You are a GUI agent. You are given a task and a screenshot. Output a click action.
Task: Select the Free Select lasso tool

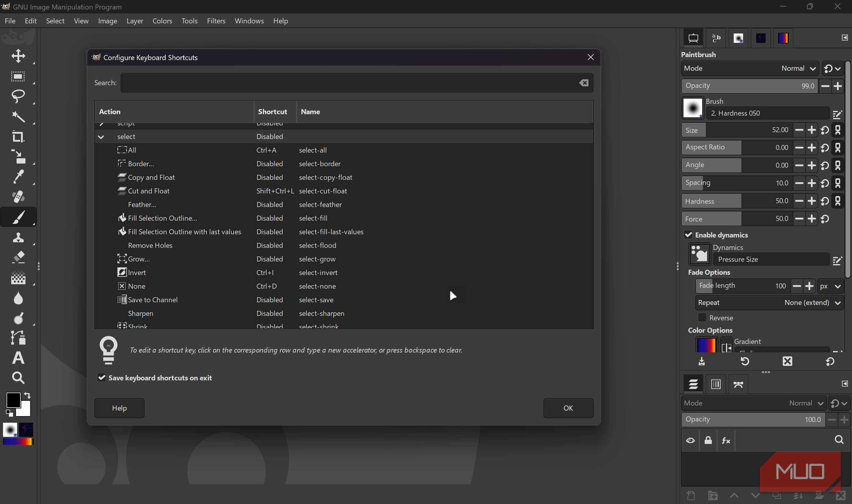click(x=18, y=96)
